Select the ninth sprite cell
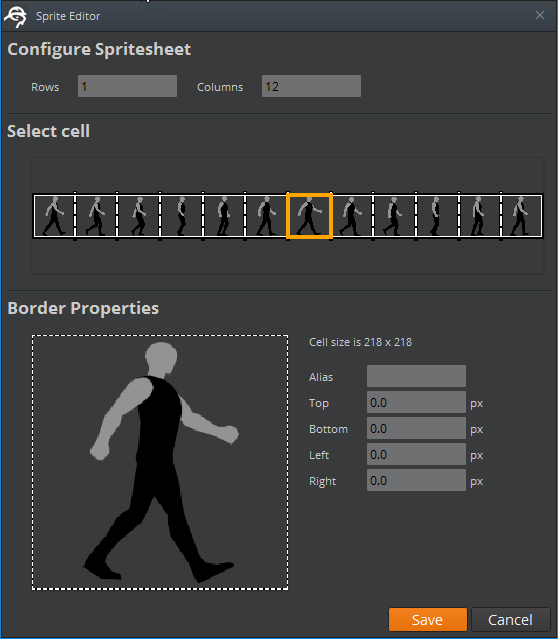 tap(394, 216)
